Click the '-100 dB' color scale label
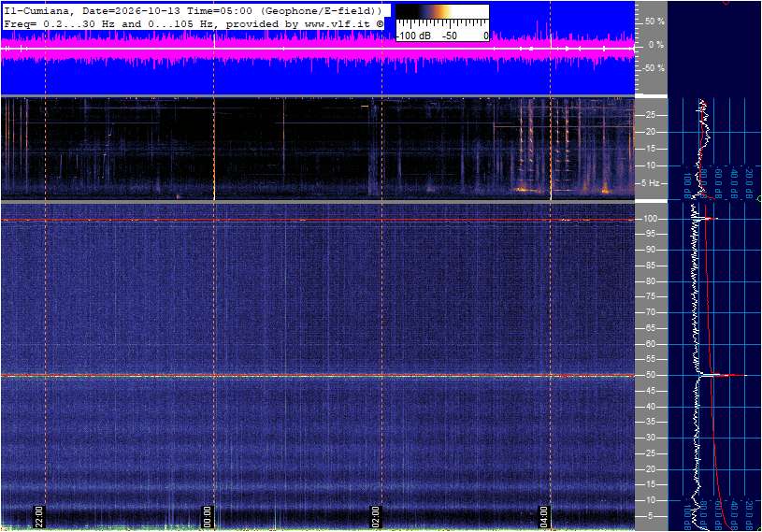This screenshot has width=762, height=532. pyautogui.click(x=413, y=36)
